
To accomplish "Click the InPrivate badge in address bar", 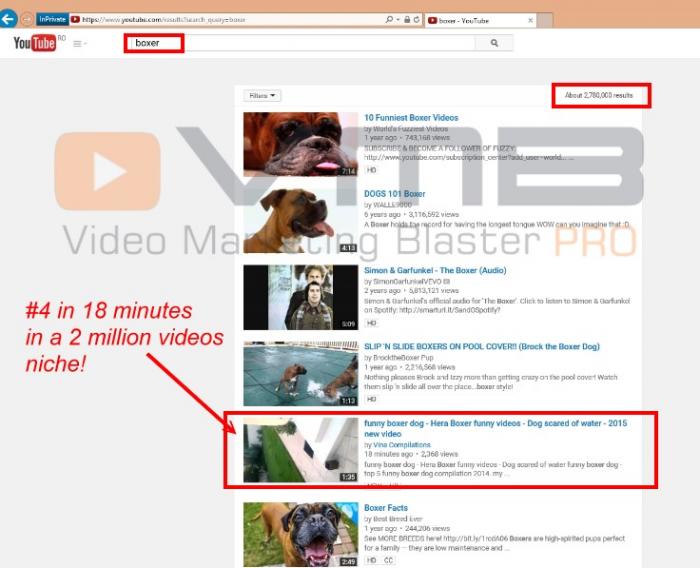I will [52, 20].
